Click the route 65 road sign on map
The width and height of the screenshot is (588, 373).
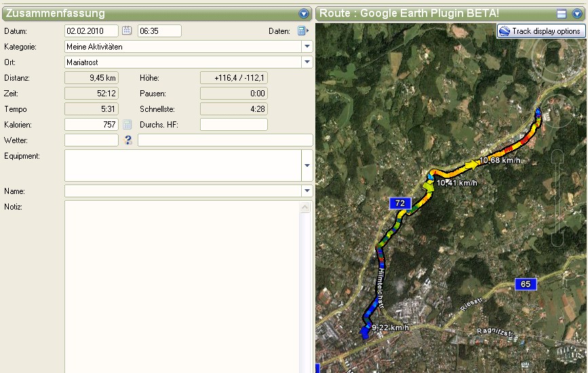pyautogui.click(x=525, y=283)
